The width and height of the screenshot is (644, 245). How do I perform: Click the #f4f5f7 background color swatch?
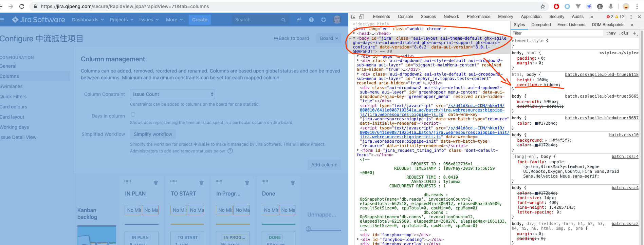pyautogui.click(x=550, y=140)
